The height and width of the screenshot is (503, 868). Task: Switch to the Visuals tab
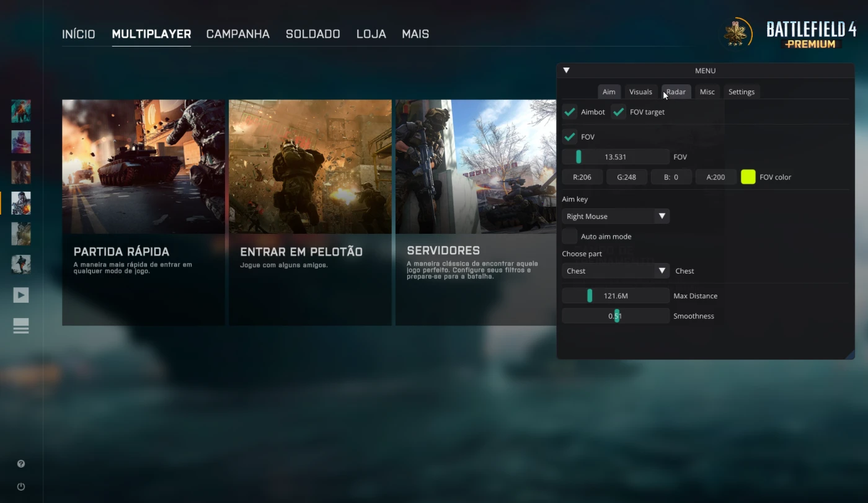pyautogui.click(x=640, y=92)
